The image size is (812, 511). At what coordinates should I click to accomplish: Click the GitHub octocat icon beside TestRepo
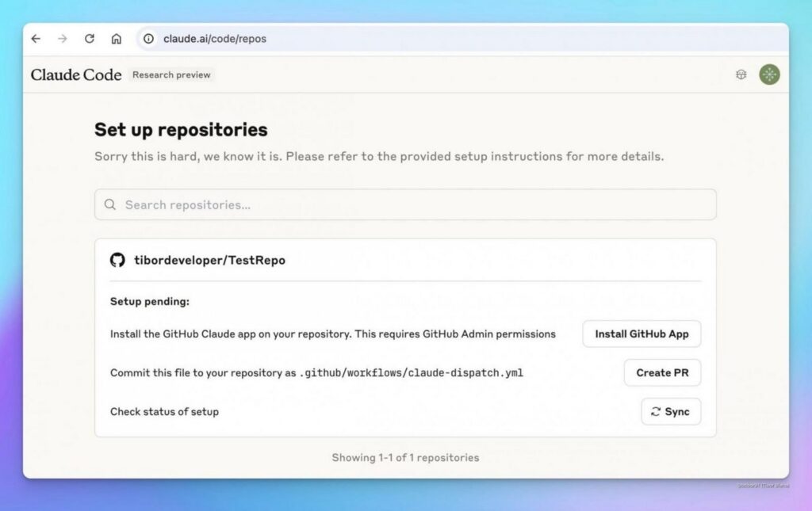118,259
